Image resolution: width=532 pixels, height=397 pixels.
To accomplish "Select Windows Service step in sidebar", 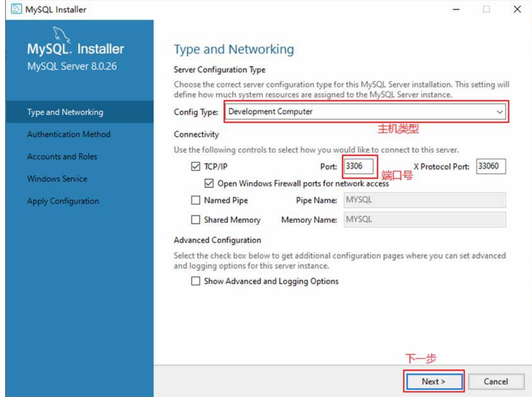I will [80, 179].
